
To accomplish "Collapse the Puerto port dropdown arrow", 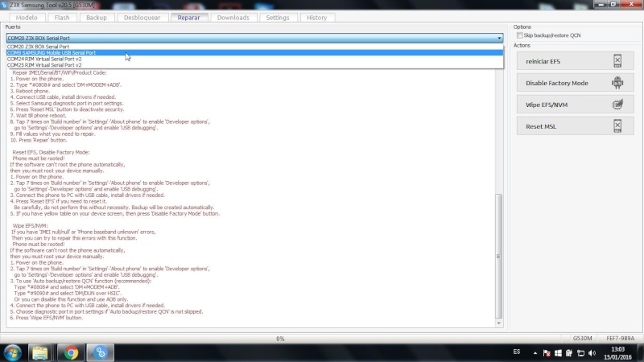I will pos(499,38).
